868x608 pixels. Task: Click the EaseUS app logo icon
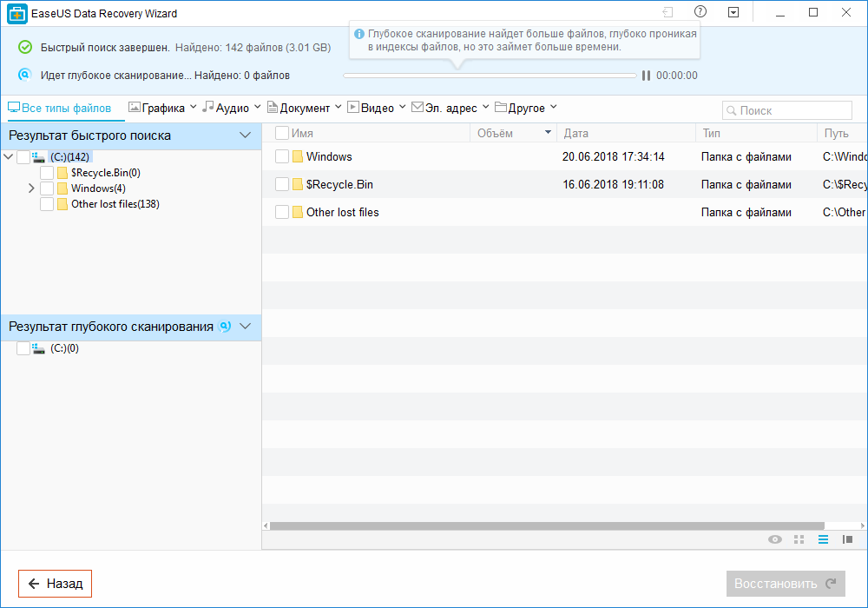(17, 14)
